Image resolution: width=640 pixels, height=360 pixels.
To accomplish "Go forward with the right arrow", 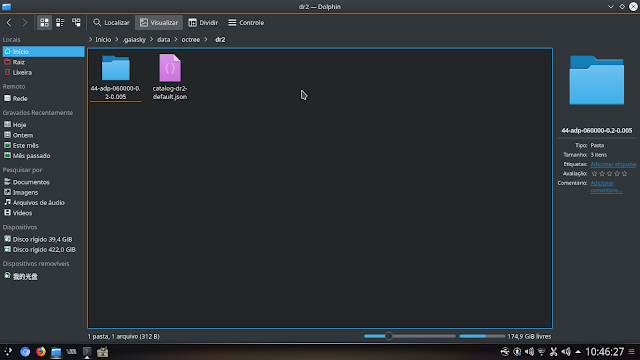I will click(24, 22).
